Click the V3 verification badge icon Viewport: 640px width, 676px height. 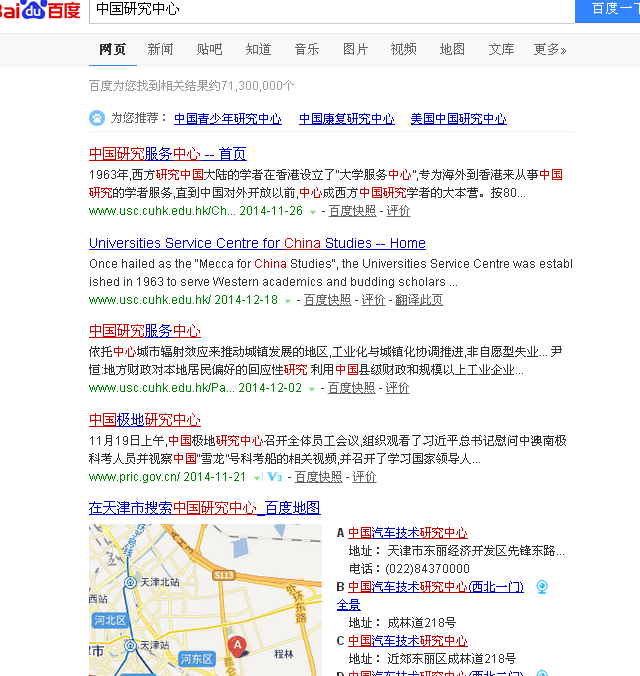tap(275, 477)
